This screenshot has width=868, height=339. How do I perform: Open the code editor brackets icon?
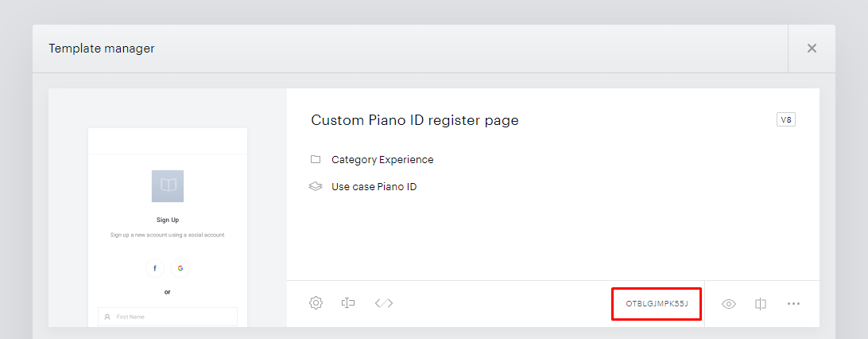pos(384,303)
